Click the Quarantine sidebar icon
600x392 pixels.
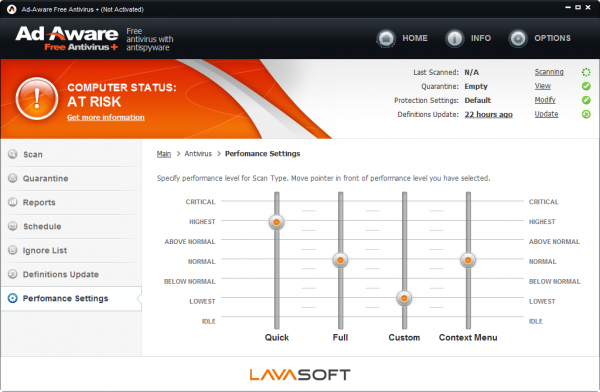pos(13,178)
